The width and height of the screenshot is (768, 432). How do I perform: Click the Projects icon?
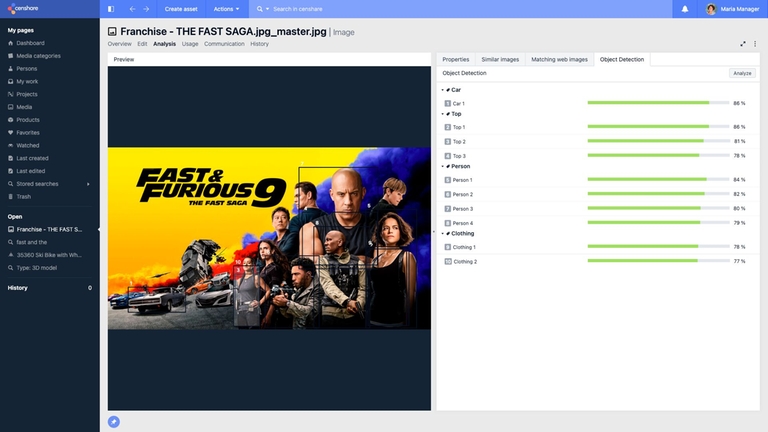[x=10, y=94]
